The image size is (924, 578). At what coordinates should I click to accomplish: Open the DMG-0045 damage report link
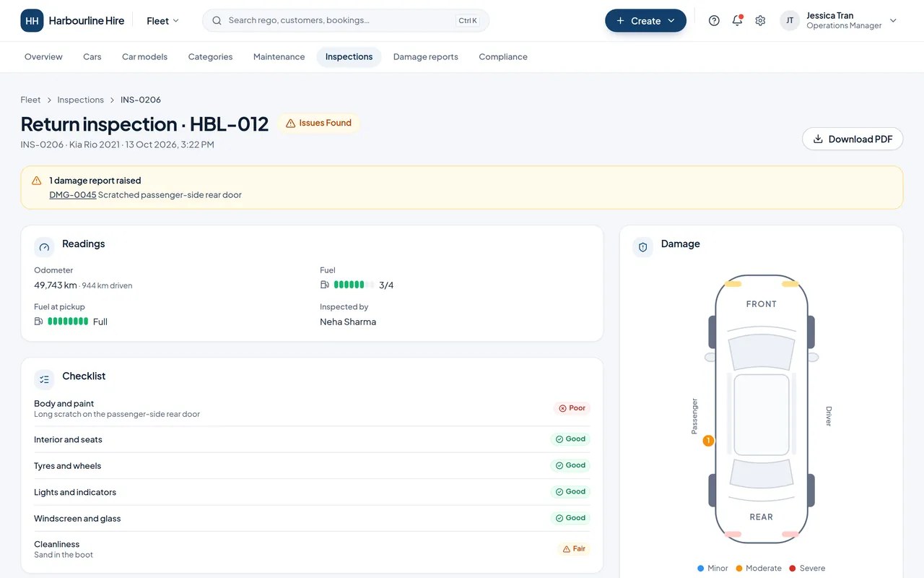tap(72, 195)
